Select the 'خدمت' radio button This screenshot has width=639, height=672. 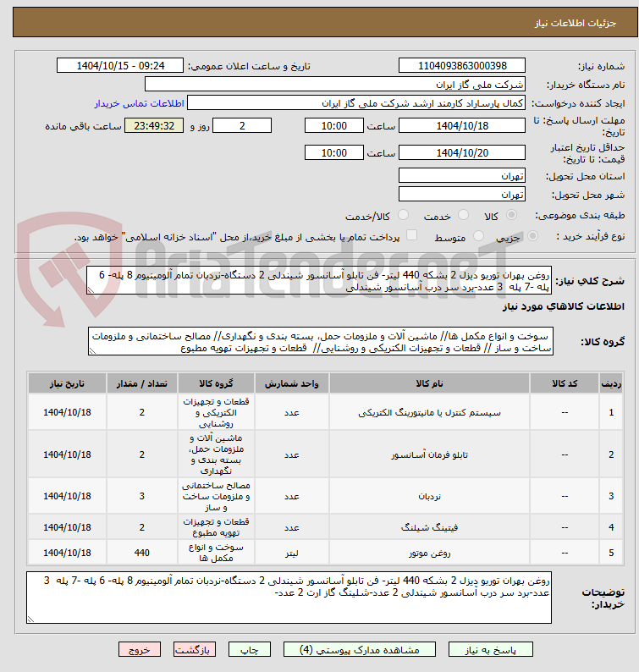pos(463,215)
